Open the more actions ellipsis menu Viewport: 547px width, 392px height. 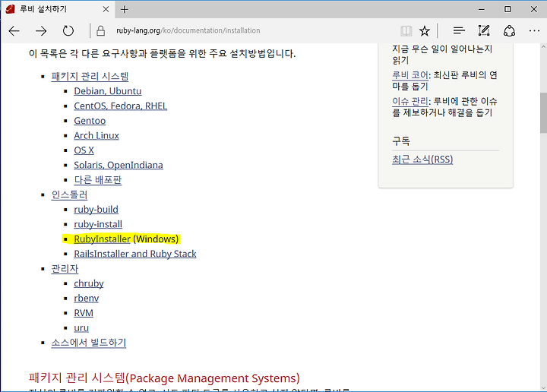(534, 30)
